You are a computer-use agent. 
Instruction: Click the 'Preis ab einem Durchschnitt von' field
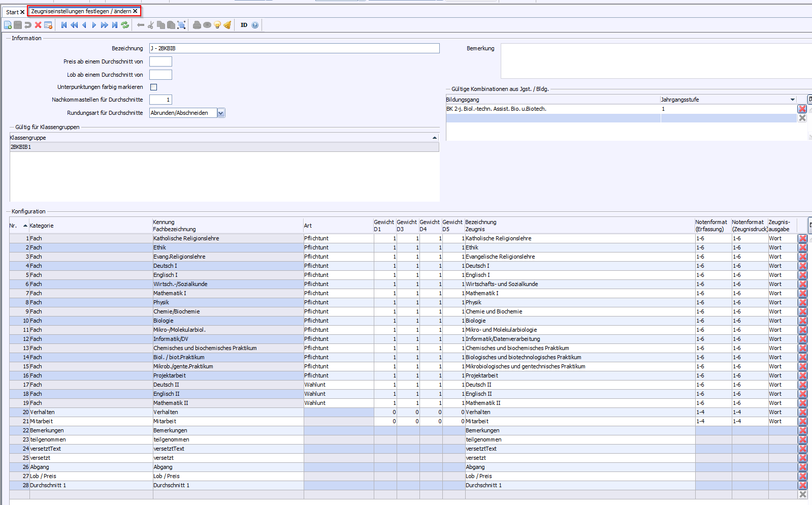[160, 61]
